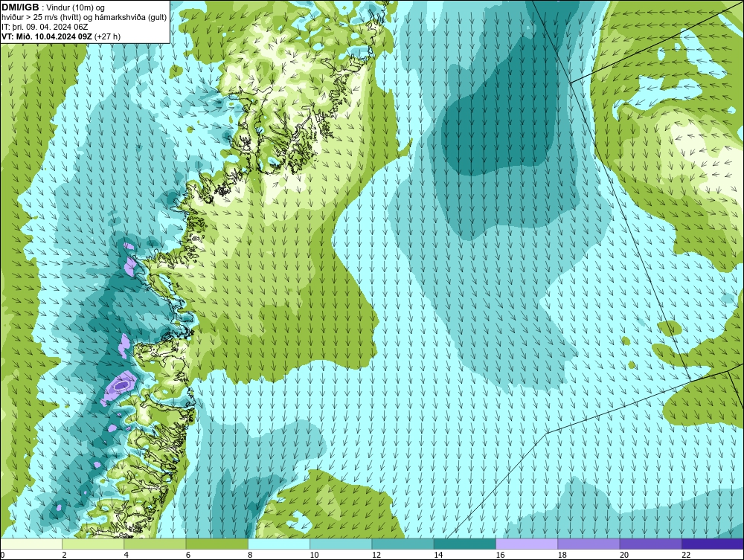The image size is (744, 560).
Task: Click the "hviður > 25 m/s" description line
Action: (x=84, y=18)
